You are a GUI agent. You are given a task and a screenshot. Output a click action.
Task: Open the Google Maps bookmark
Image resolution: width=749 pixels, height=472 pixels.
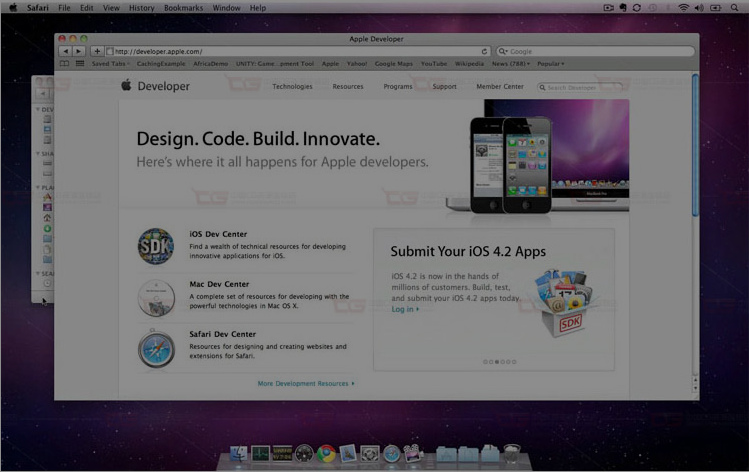tap(394, 64)
